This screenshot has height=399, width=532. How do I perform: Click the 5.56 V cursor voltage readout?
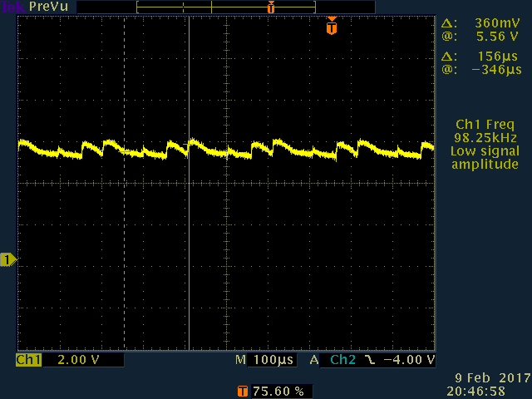click(497, 37)
